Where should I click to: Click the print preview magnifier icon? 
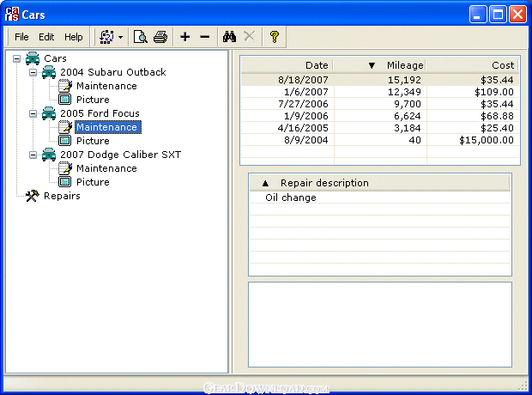point(140,37)
